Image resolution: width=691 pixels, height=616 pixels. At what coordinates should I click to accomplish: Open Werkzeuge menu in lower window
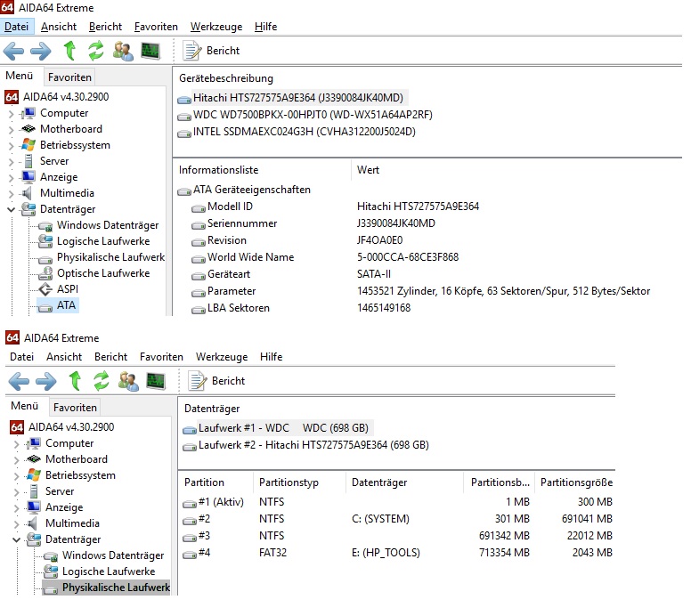(x=222, y=356)
